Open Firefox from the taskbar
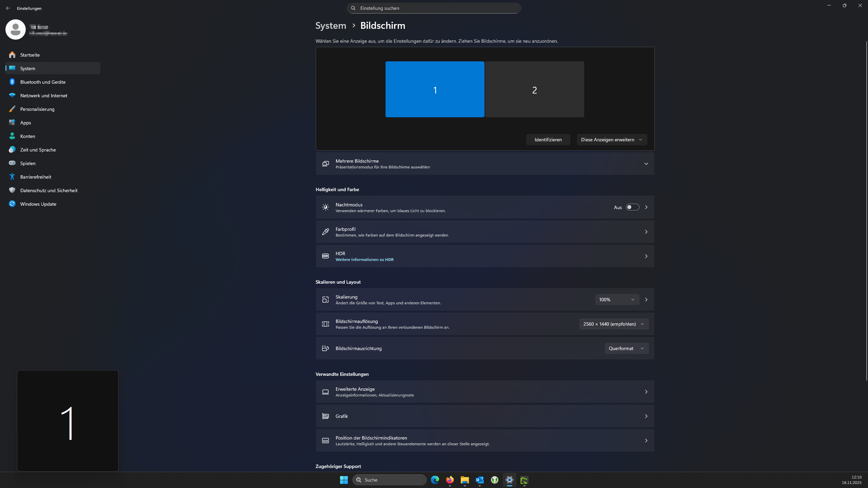 coord(450,480)
